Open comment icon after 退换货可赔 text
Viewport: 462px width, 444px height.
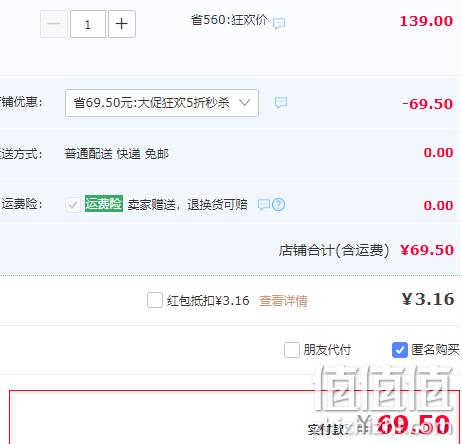tap(264, 204)
